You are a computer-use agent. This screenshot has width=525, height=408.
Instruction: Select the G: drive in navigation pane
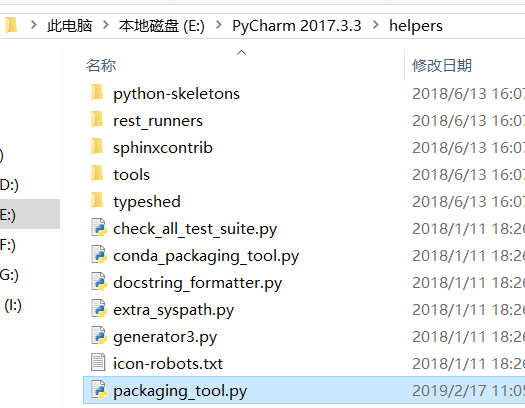point(9,275)
